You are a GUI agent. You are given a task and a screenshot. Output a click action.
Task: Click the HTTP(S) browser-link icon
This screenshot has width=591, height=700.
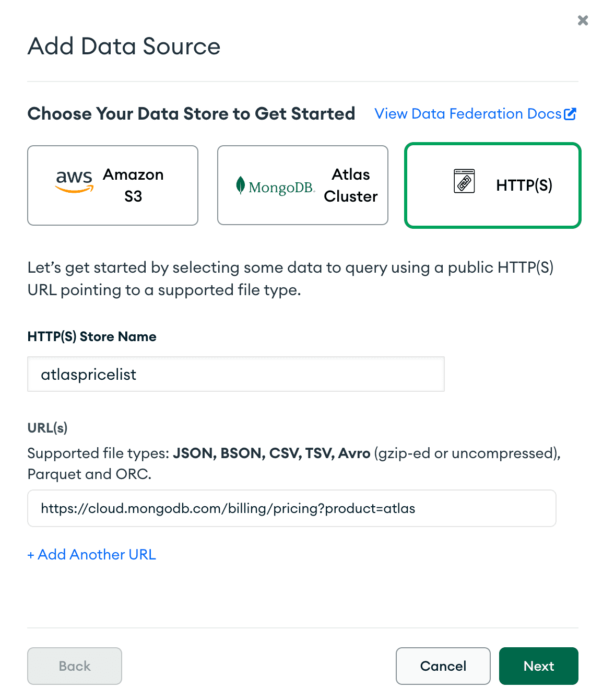pyautogui.click(x=464, y=181)
